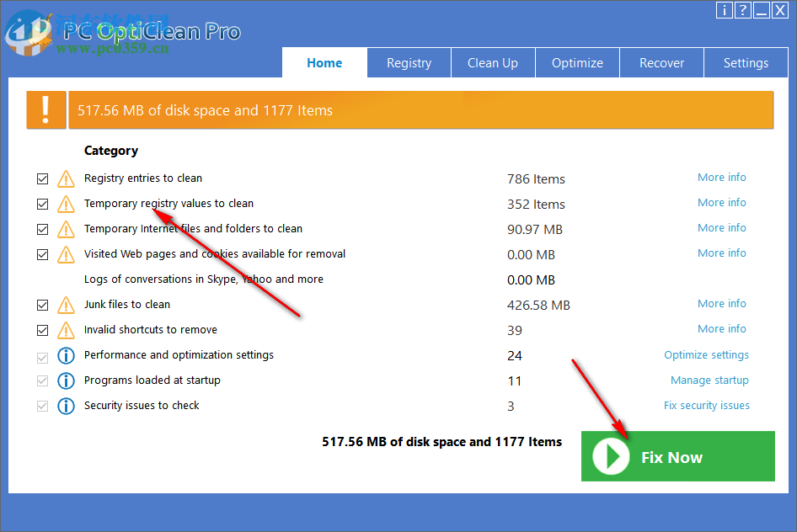Click the Programs loaded at startup label
797x532 pixels.
(152, 380)
